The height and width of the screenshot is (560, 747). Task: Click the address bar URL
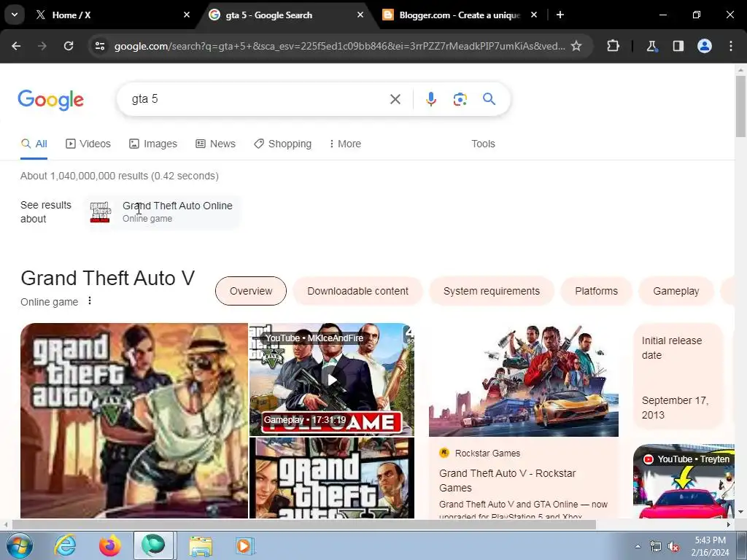click(x=340, y=46)
